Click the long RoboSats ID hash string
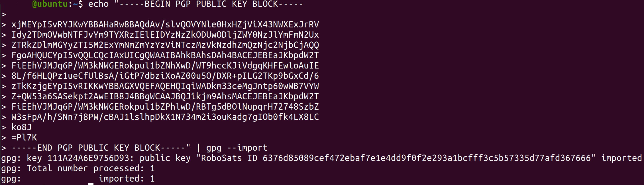Viewport: 644px width, 185px height. 427,158
